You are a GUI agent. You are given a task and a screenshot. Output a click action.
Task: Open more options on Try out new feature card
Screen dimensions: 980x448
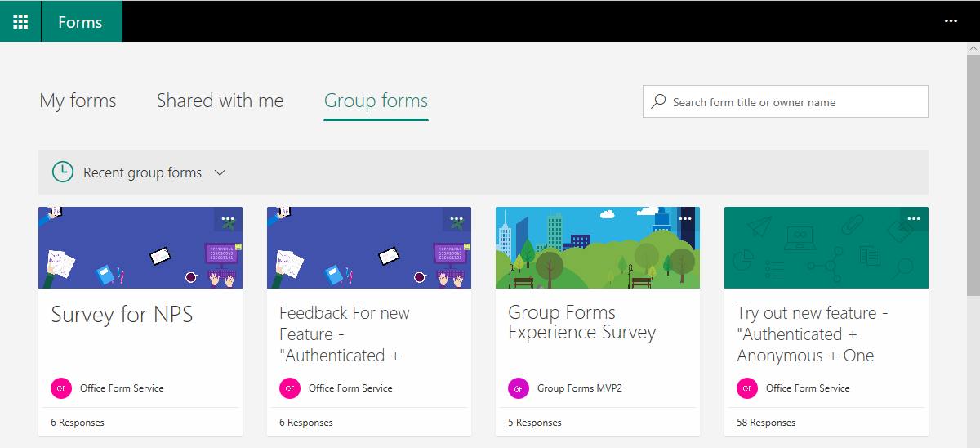[x=914, y=219]
